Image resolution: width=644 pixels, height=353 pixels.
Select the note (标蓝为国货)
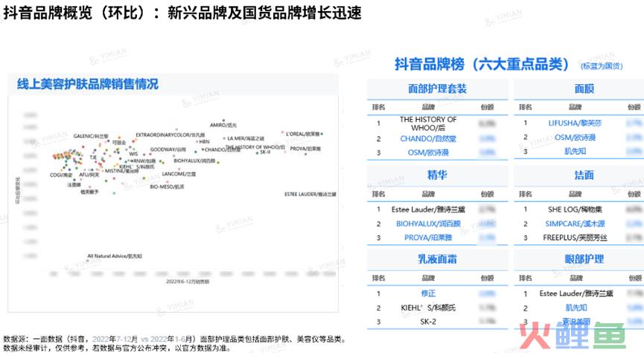602,66
